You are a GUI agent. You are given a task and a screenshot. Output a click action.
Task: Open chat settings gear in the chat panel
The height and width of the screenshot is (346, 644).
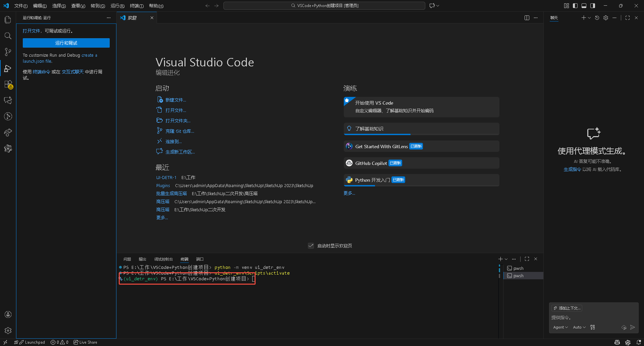pyautogui.click(x=606, y=18)
